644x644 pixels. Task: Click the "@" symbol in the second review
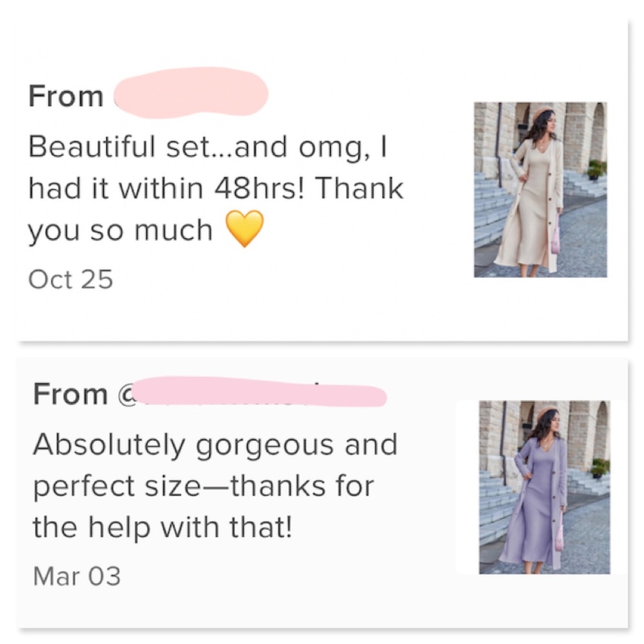click(x=126, y=393)
